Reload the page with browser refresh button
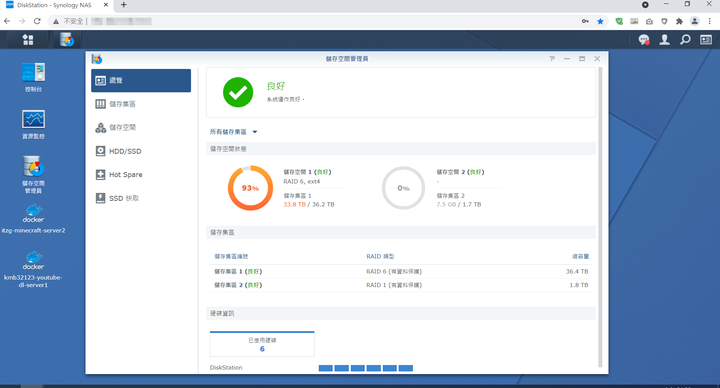The height and width of the screenshot is (388, 720). [x=37, y=21]
